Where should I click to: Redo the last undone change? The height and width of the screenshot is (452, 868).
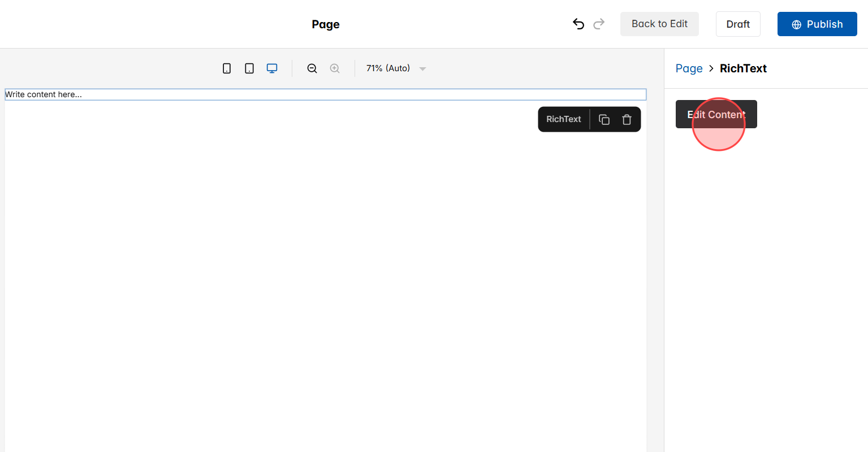click(x=599, y=24)
